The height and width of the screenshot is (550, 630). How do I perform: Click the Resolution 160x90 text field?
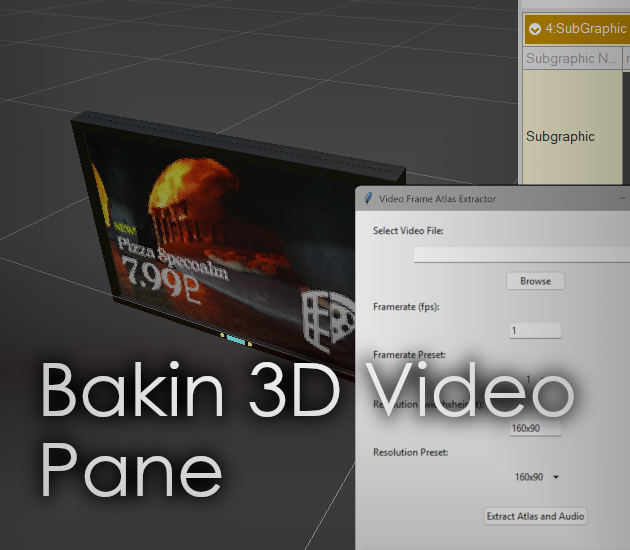click(x=535, y=429)
